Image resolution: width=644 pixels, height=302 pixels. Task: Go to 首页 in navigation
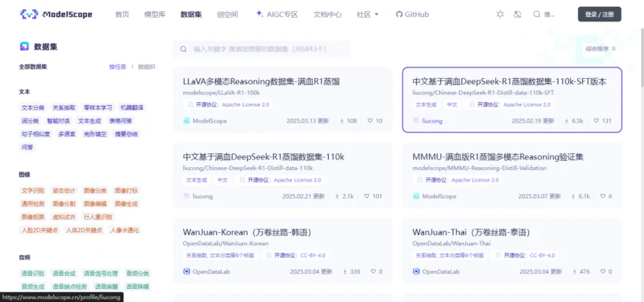122,15
